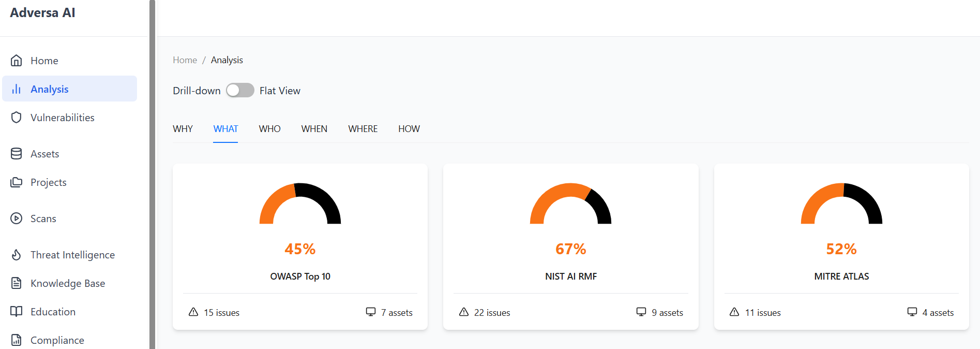Click the Home house icon in sidebar
Screen dimensions: 980x349
tap(17, 61)
